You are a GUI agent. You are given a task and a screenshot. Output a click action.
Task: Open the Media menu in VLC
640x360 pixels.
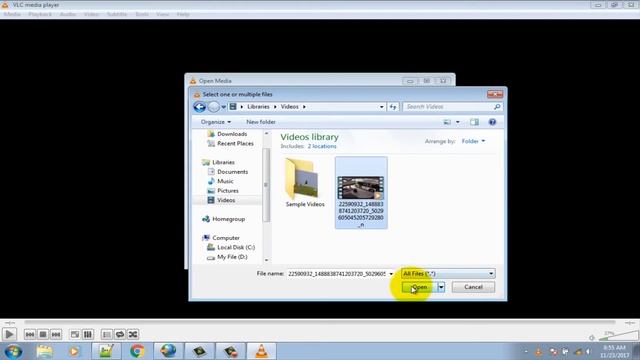click(12, 14)
